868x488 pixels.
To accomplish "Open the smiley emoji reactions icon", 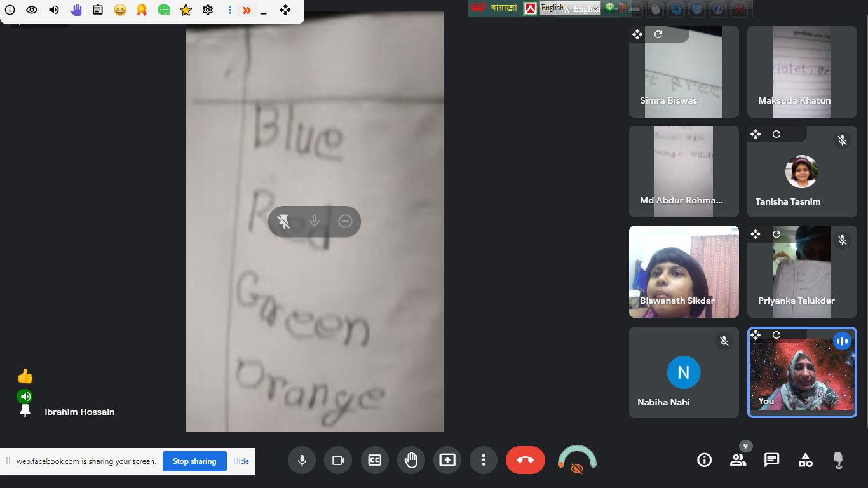I will click(120, 10).
